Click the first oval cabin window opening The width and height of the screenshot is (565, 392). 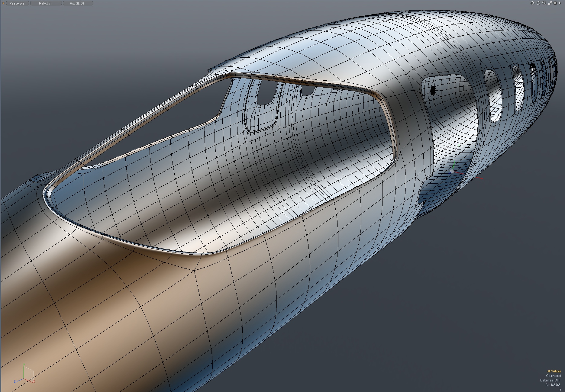493,95
